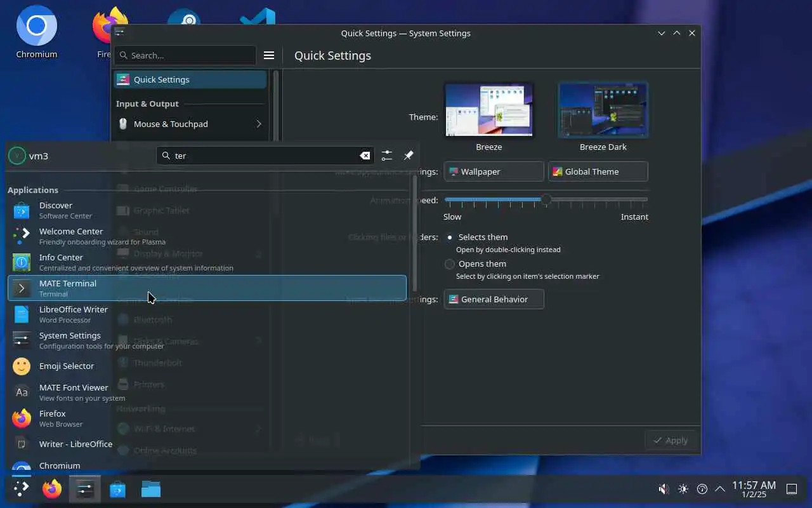Open the help tray icon

click(702, 489)
